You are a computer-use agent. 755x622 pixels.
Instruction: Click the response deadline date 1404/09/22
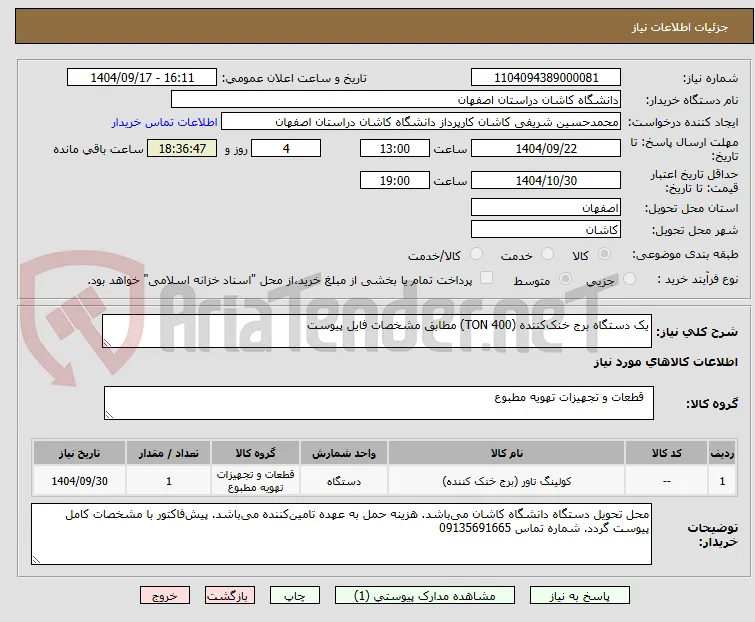(x=546, y=148)
